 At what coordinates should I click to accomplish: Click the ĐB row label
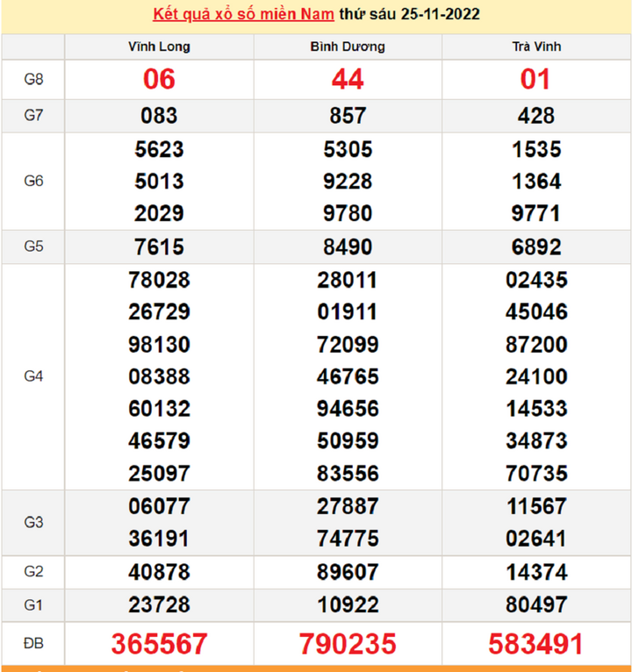click(x=33, y=643)
